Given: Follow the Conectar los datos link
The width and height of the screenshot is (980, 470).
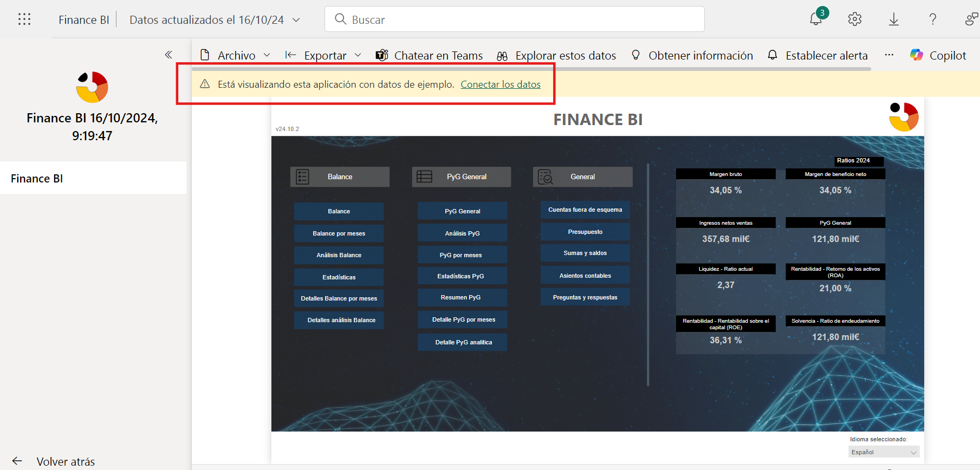Looking at the screenshot, I should pos(501,84).
